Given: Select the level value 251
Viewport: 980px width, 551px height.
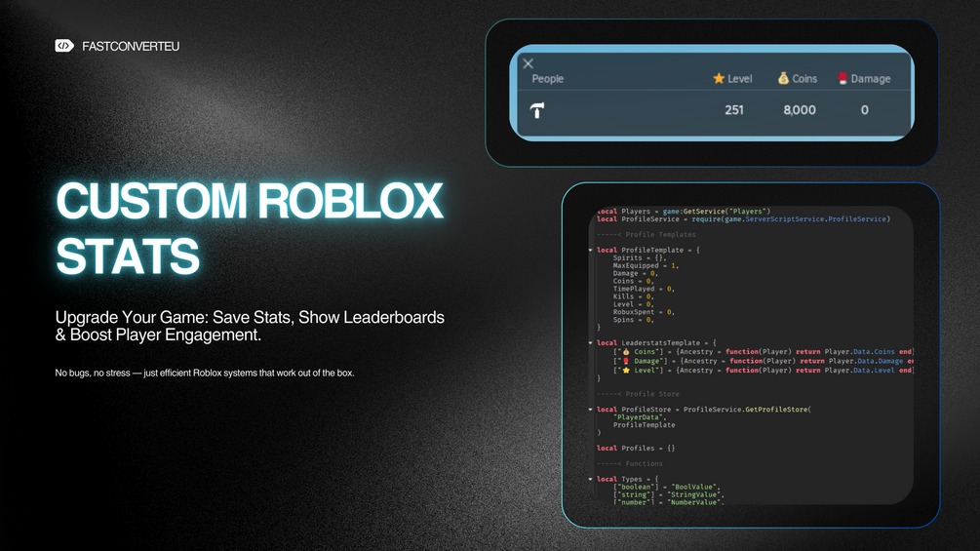Looking at the screenshot, I should (x=734, y=110).
